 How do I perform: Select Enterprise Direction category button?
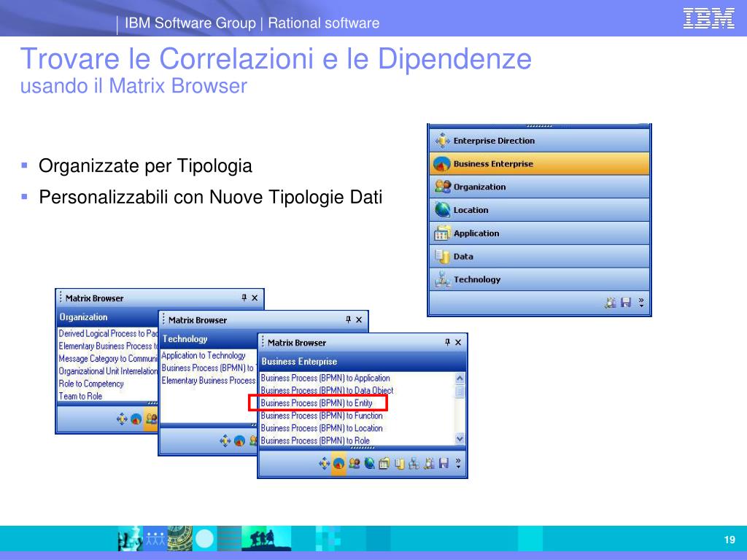pyautogui.click(x=539, y=141)
